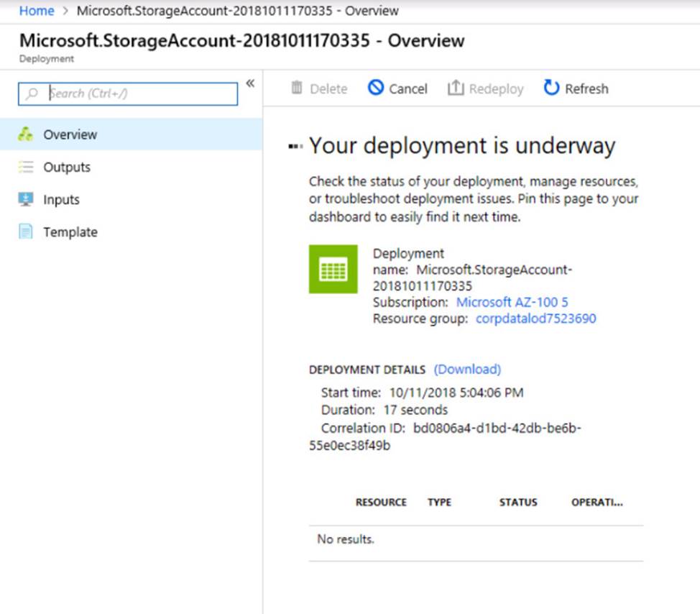This screenshot has width=700, height=614.
Task: Click the STATUS column header
Action: point(518,502)
